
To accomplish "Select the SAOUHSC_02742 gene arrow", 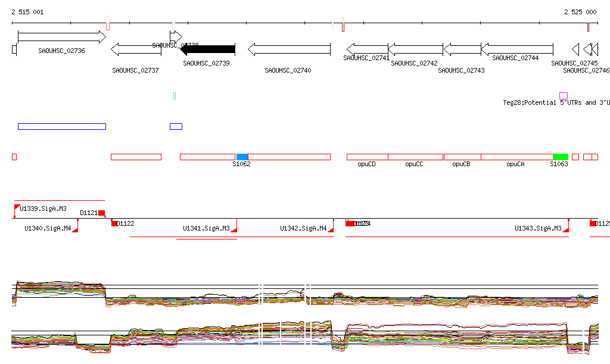I will (x=415, y=49).
